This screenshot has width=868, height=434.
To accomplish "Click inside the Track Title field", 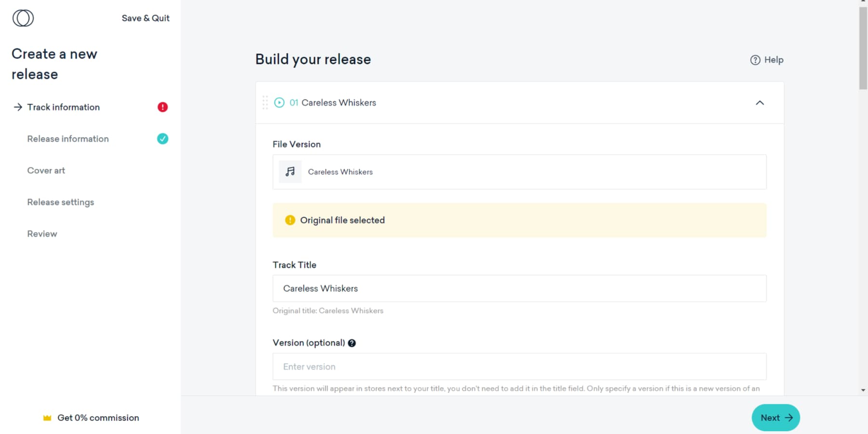I will pyautogui.click(x=519, y=288).
